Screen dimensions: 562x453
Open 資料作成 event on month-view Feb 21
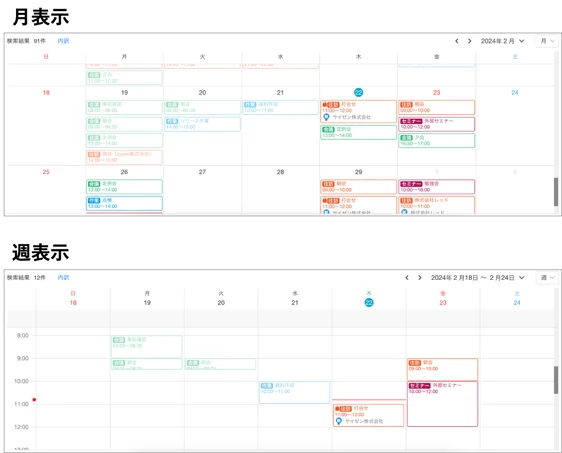[281, 108]
